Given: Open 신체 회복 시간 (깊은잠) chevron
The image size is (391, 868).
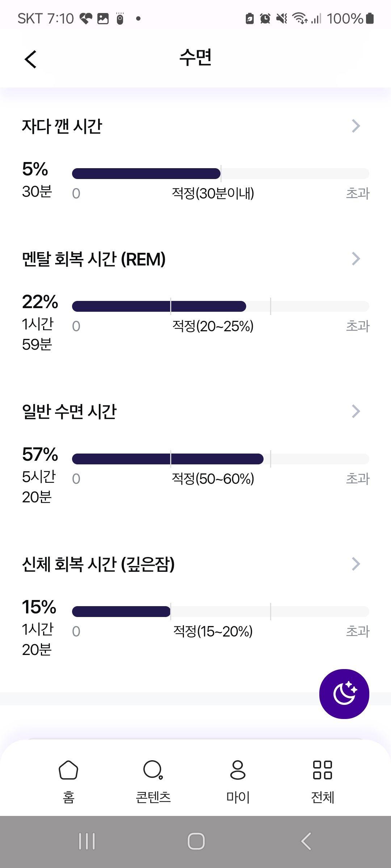Looking at the screenshot, I should tap(356, 564).
